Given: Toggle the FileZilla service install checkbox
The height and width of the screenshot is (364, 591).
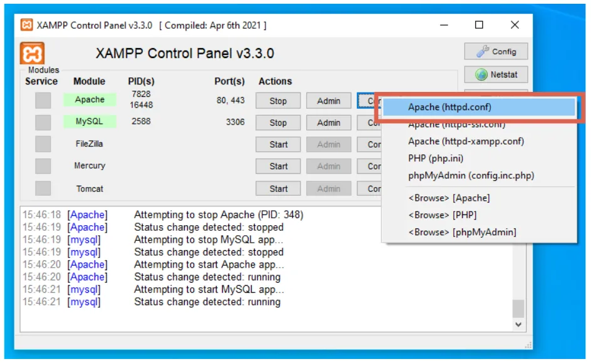Looking at the screenshot, I should pyautogui.click(x=41, y=144).
